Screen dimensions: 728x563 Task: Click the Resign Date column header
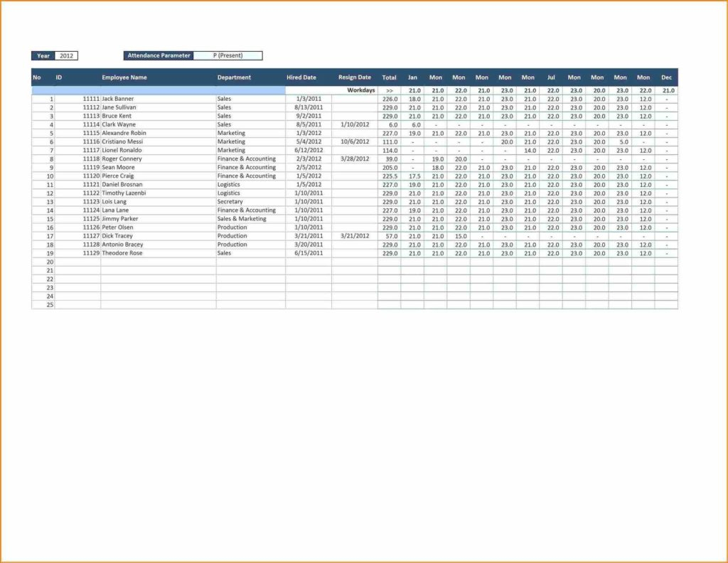(x=353, y=77)
